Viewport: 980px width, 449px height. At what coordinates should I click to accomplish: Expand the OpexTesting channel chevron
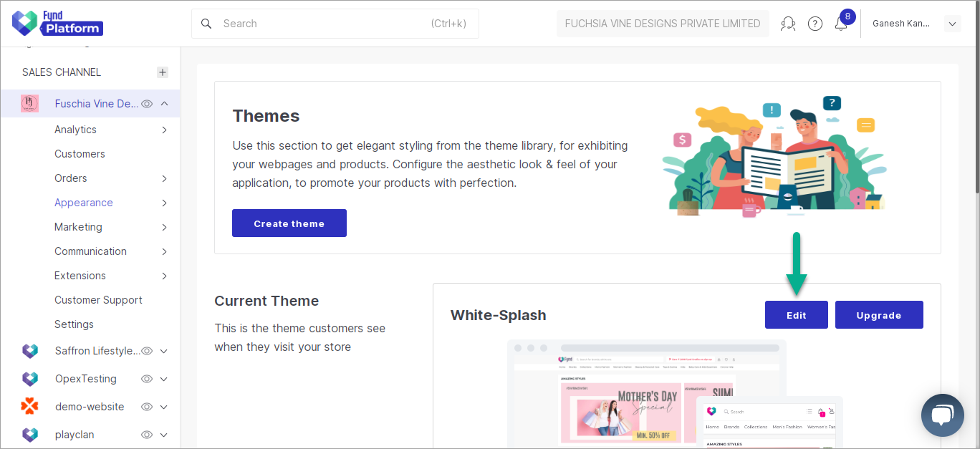(x=164, y=379)
